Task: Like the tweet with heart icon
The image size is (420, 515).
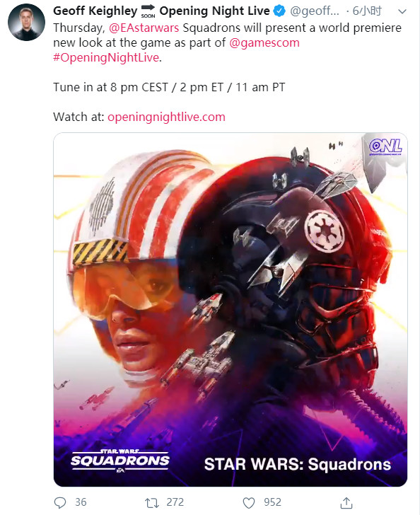Action: (249, 503)
